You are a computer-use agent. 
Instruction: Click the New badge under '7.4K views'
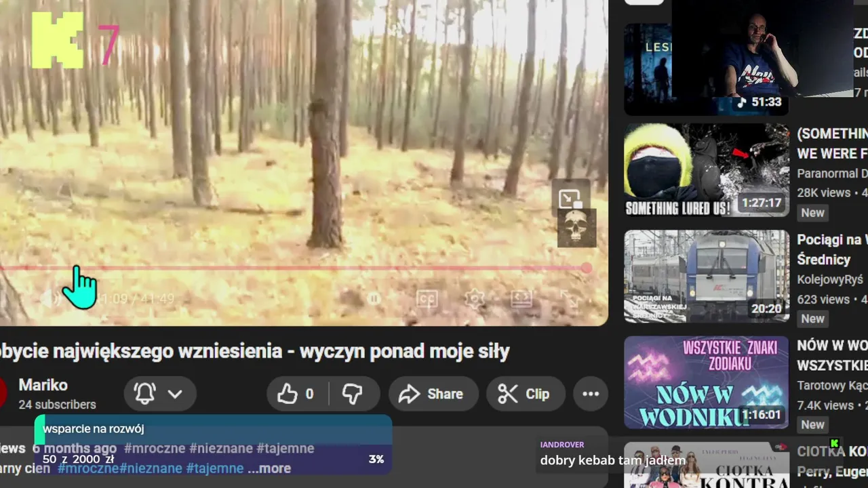pos(812,425)
